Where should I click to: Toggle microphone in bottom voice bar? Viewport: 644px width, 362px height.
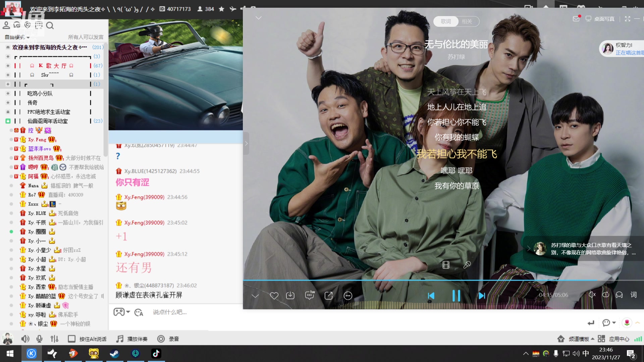39,339
